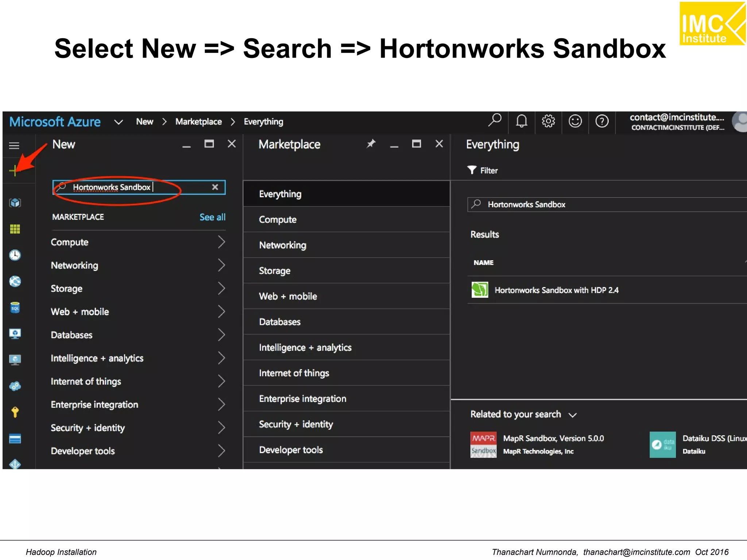
Task: Open Hortonworks Sandbox with HDP 2.4 result
Action: (x=607, y=290)
